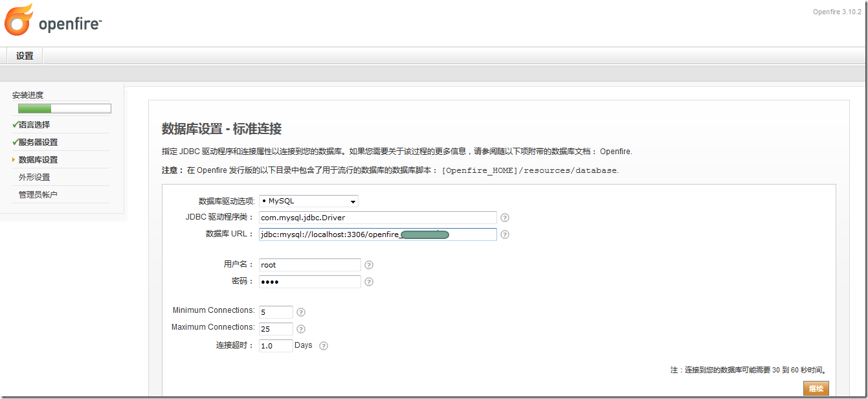Focus the 数据库 URL input field

click(378, 234)
